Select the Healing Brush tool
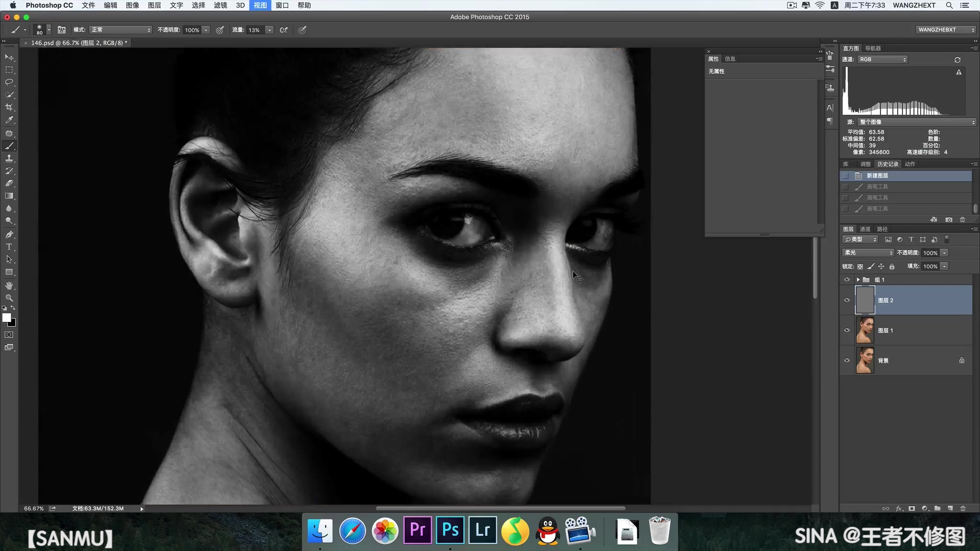 [x=9, y=133]
